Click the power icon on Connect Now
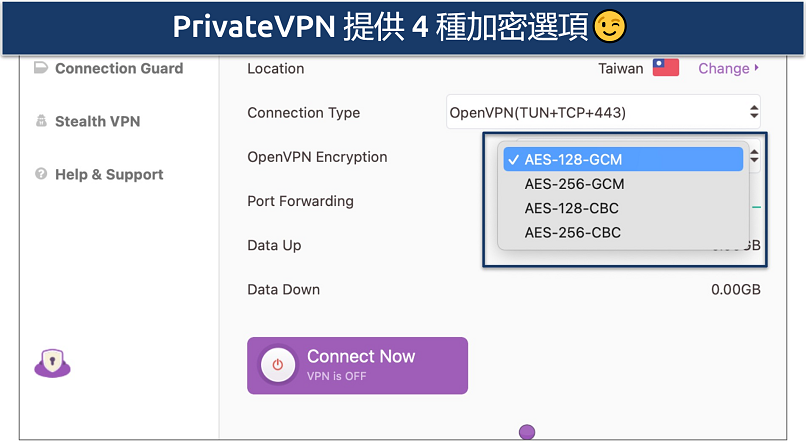 (278, 365)
